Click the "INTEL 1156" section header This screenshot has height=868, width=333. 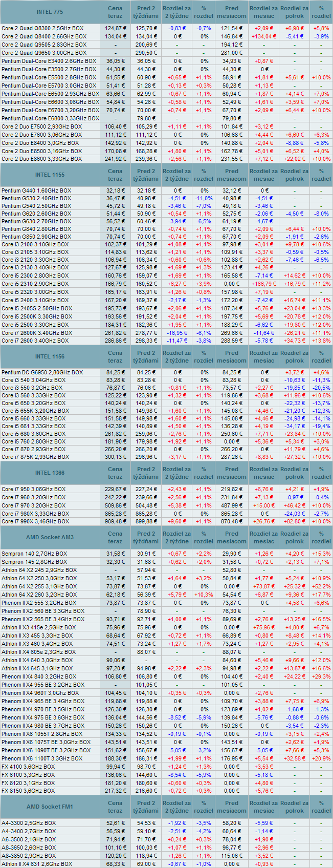pyautogui.click(x=50, y=356)
